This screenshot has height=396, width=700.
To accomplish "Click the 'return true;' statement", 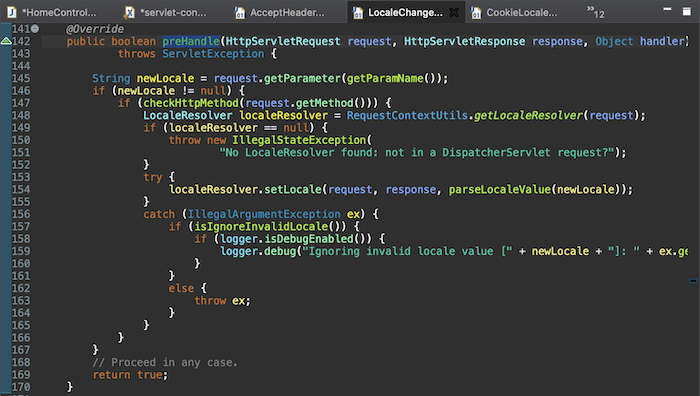I will pos(130,375).
